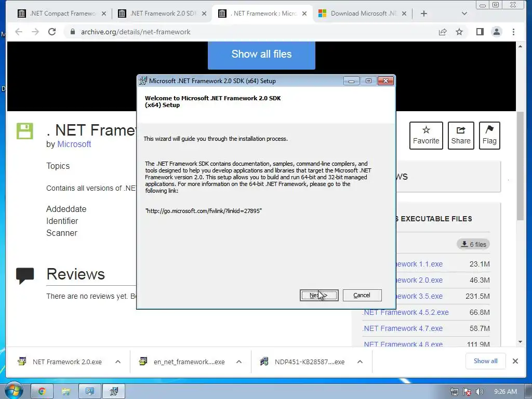
Task: Expand options for NDP451-KB28587 download
Action: click(360, 362)
